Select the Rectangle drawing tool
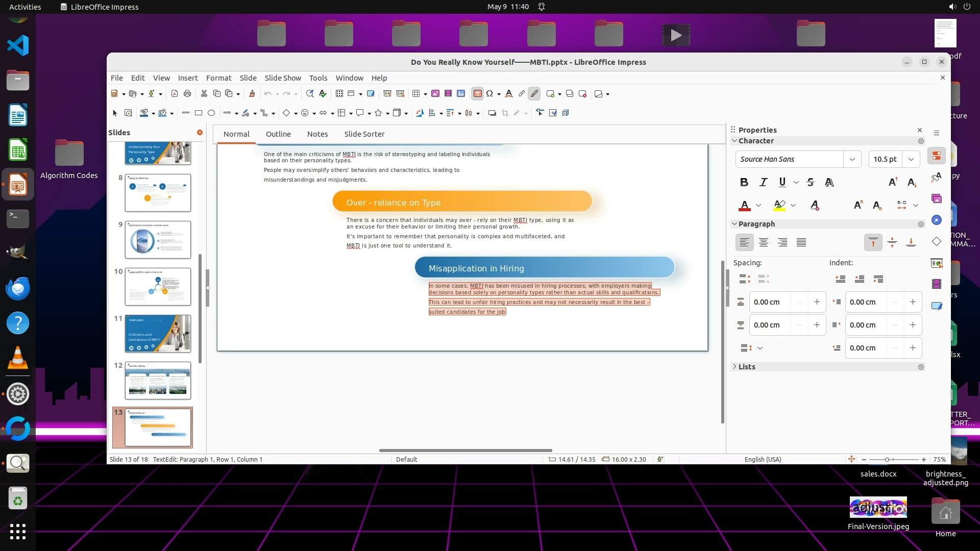This screenshot has height=551, width=980. pyautogui.click(x=199, y=113)
